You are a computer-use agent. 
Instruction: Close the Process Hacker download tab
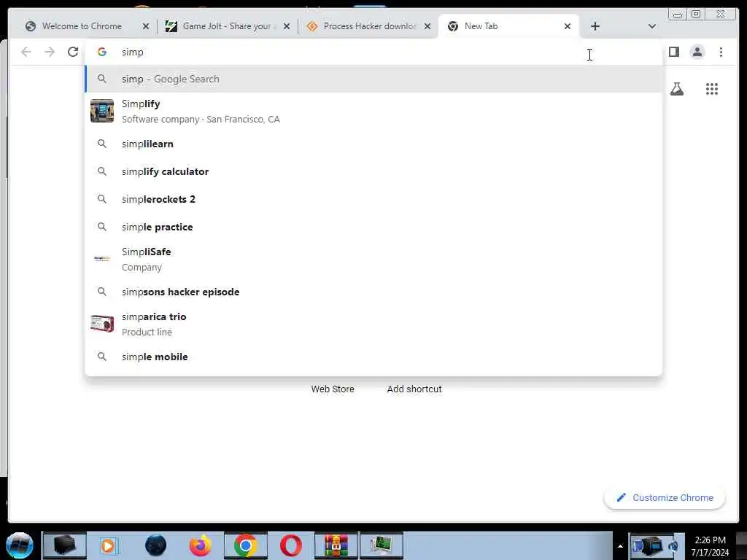tap(427, 27)
